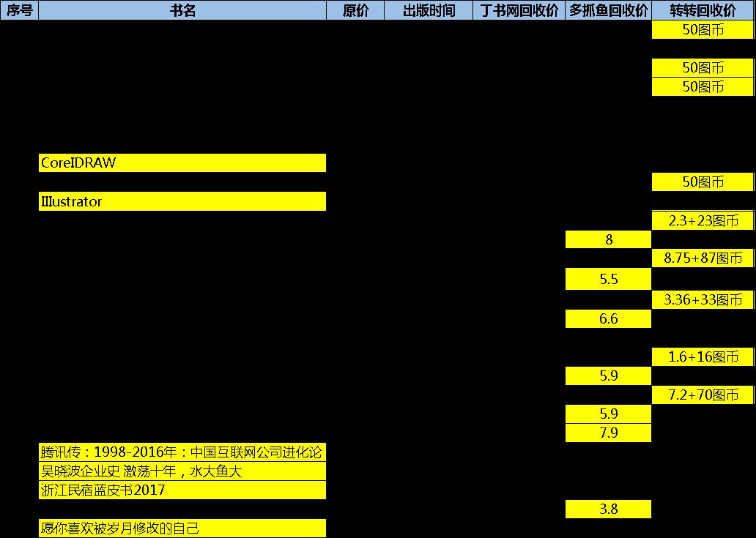Viewport: 756px width, 538px height.
Task: Click the 吴晓波企业史 激荡十年 cell
Action: pos(182,471)
